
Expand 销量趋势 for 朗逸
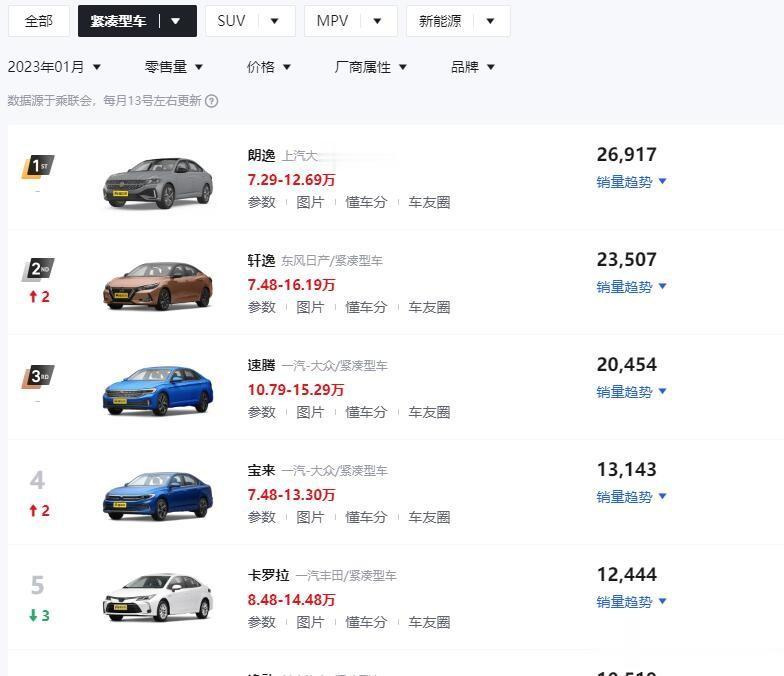pos(631,182)
